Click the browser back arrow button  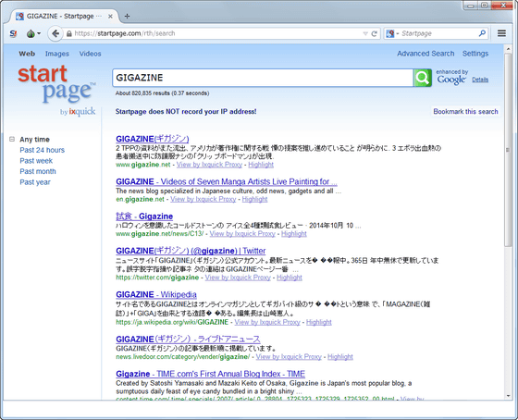pyautogui.click(x=55, y=33)
